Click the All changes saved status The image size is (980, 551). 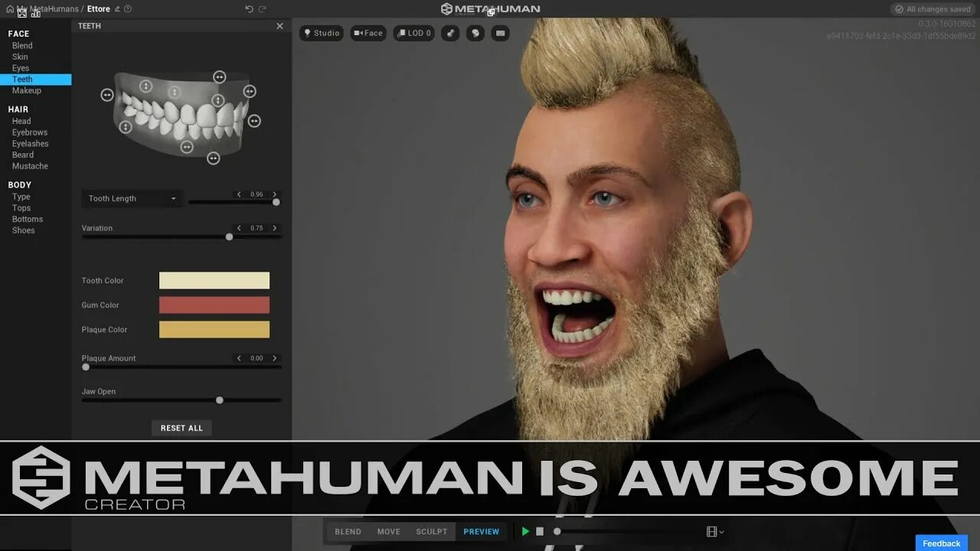(x=933, y=9)
